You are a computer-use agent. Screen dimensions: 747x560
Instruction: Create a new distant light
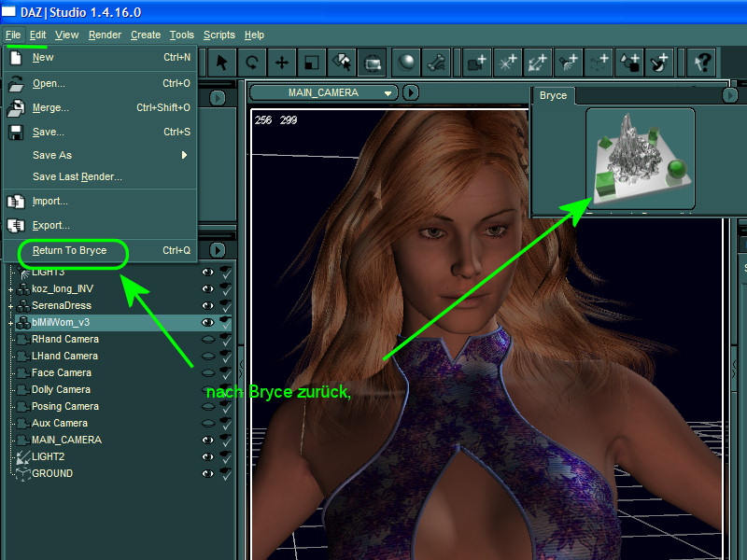(538, 63)
